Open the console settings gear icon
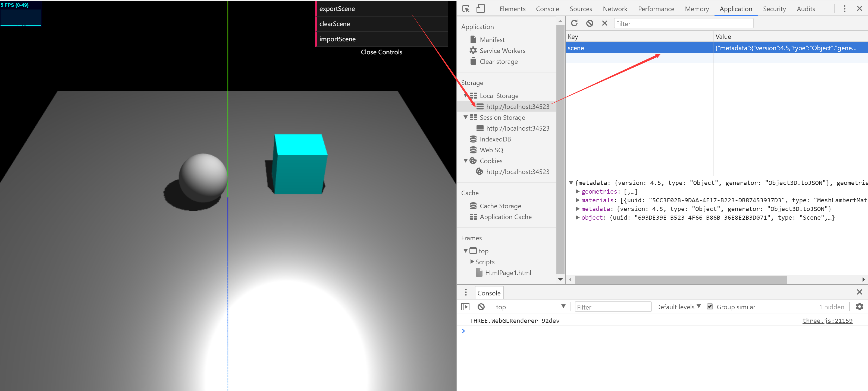The height and width of the screenshot is (391, 868). pos(859,307)
